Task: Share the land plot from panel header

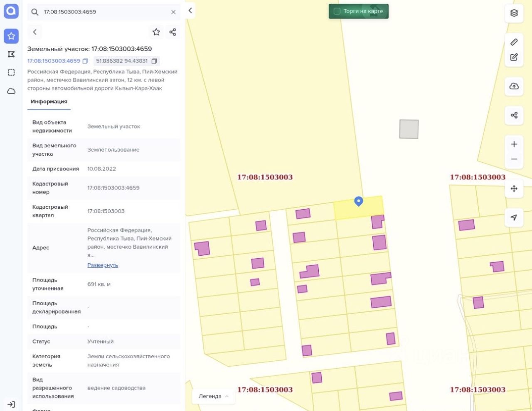Action: [173, 32]
